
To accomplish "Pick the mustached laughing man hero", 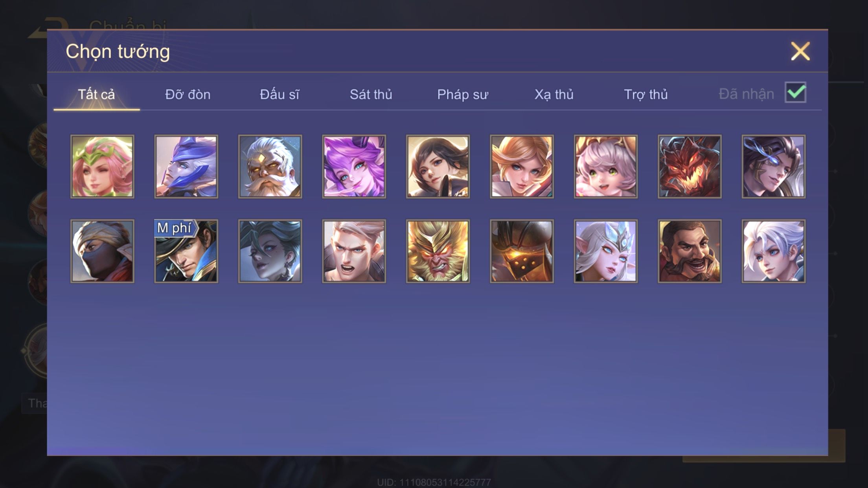I will (x=690, y=251).
